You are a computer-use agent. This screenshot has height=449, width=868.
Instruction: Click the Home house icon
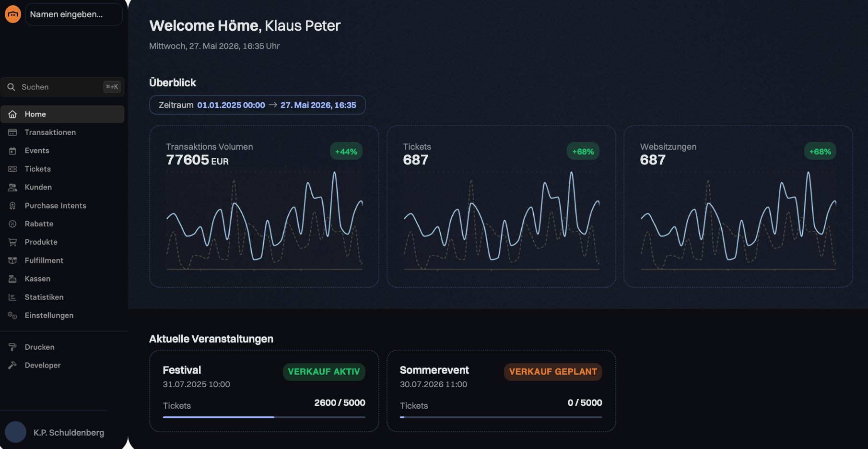(12, 114)
